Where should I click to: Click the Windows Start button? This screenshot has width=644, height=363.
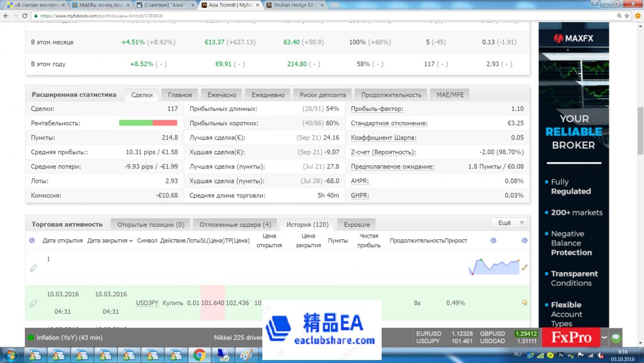pos(11,355)
